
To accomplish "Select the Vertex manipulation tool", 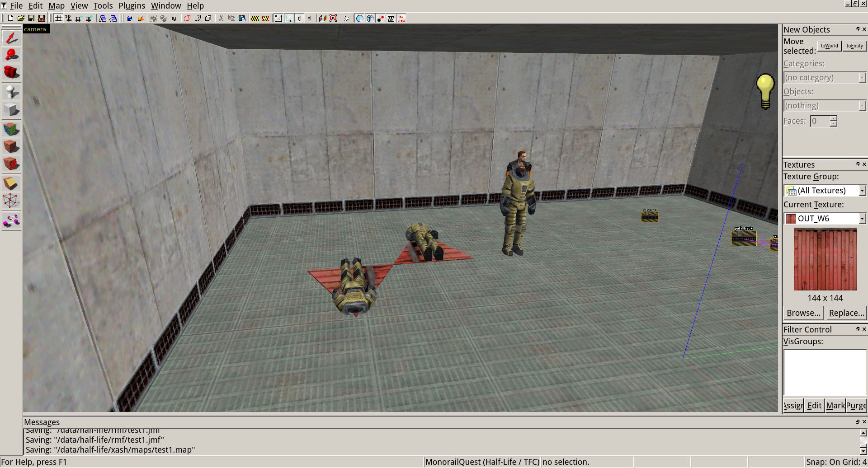I will coord(11,201).
